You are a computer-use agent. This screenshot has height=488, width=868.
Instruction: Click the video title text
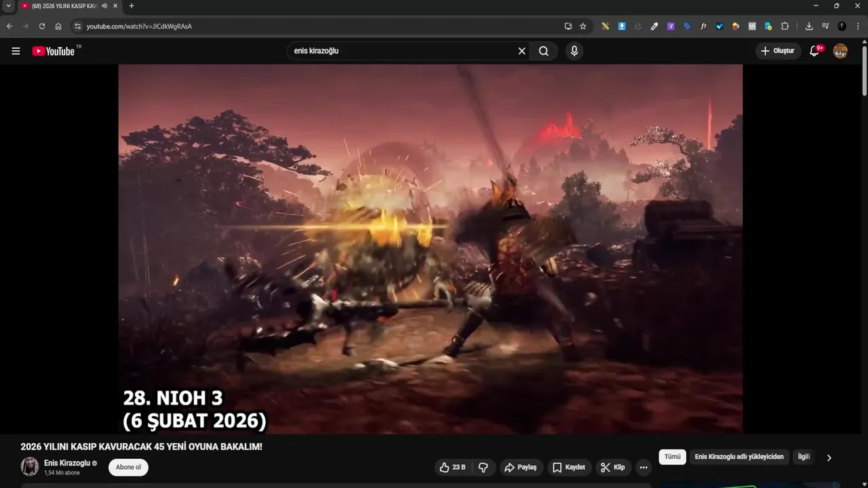pos(141,447)
